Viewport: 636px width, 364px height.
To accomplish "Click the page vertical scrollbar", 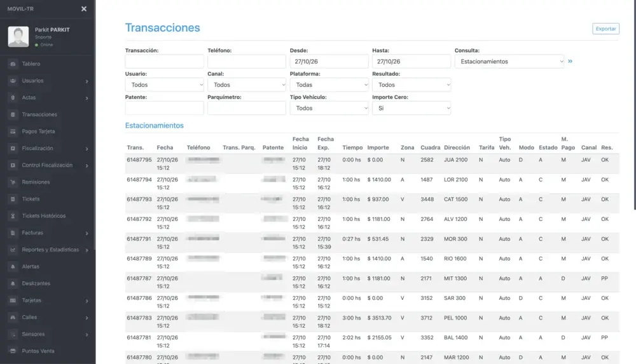I will (x=635, y=105).
